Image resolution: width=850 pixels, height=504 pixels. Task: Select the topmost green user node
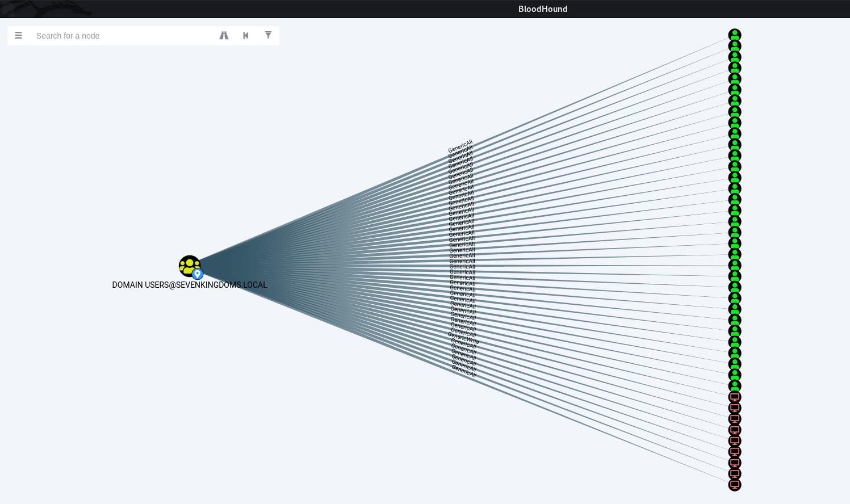tap(735, 35)
